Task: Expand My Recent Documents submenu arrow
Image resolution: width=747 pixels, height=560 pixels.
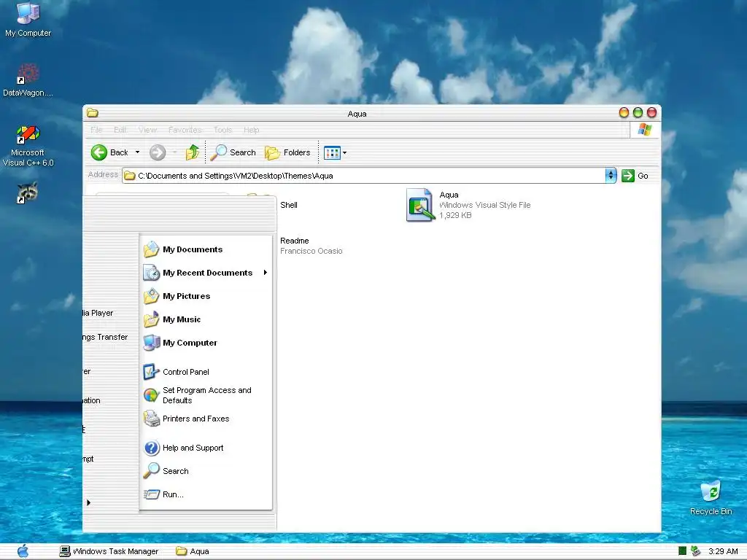Action: coord(266,273)
